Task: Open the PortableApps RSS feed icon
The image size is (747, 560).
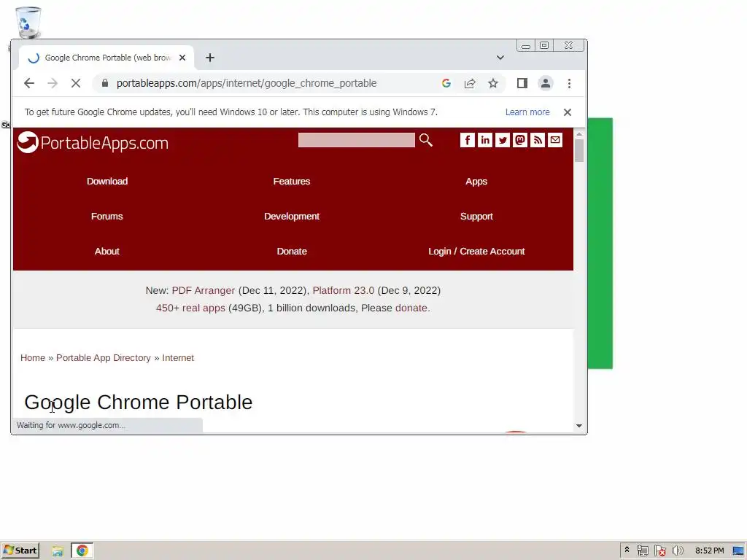Action: coord(538,140)
